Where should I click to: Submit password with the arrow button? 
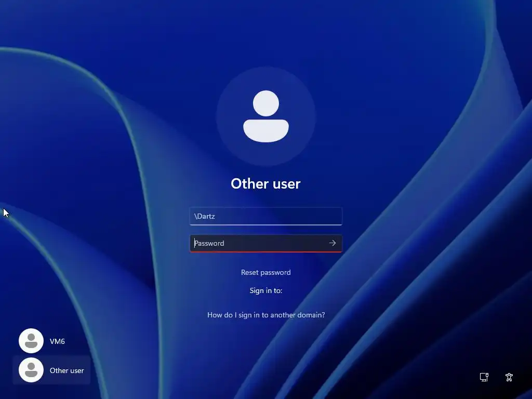[x=332, y=243]
